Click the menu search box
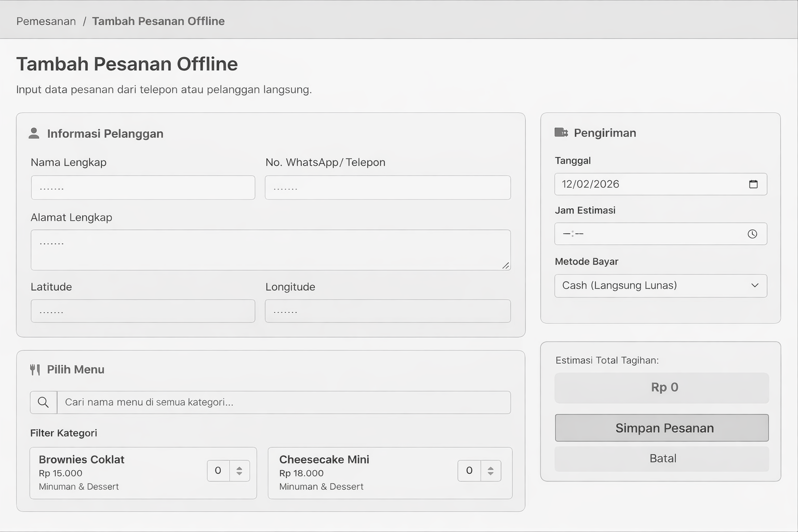 click(284, 403)
